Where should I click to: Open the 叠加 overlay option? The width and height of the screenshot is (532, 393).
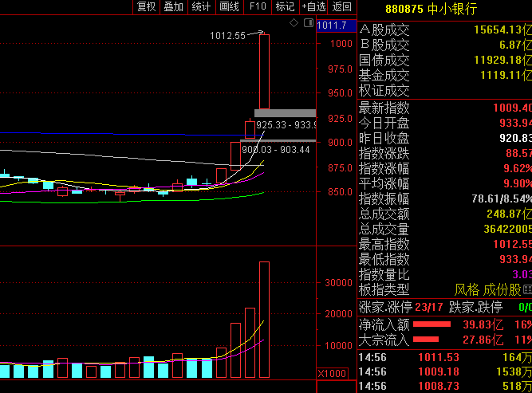[173, 7]
